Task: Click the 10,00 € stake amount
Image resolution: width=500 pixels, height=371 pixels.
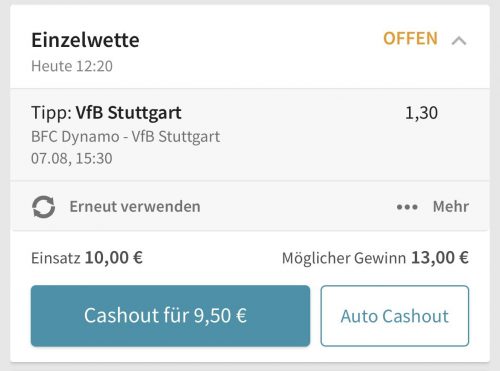Action: point(114,258)
